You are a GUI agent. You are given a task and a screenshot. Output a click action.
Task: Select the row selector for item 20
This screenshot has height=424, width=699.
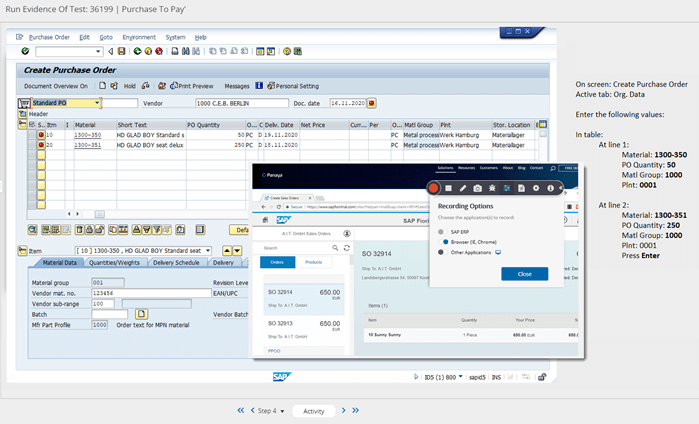coord(32,145)
